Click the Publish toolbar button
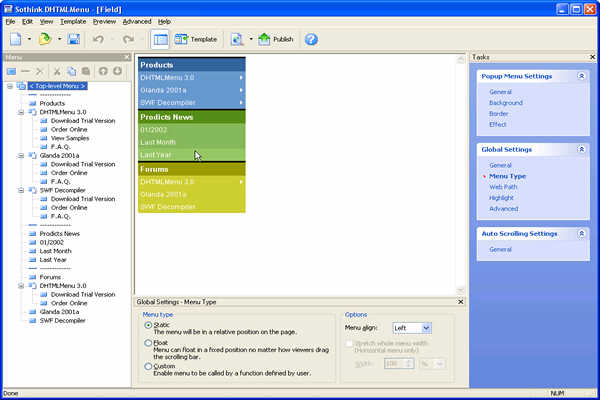This screenshot has width=600, height=400. pos(276,39)
